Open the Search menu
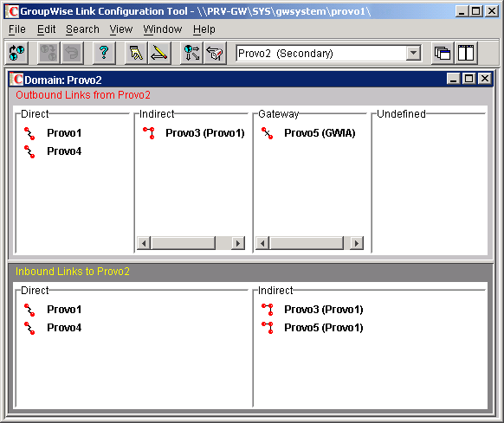The height and width of the screenshot is (423, 504). point(82,29)
